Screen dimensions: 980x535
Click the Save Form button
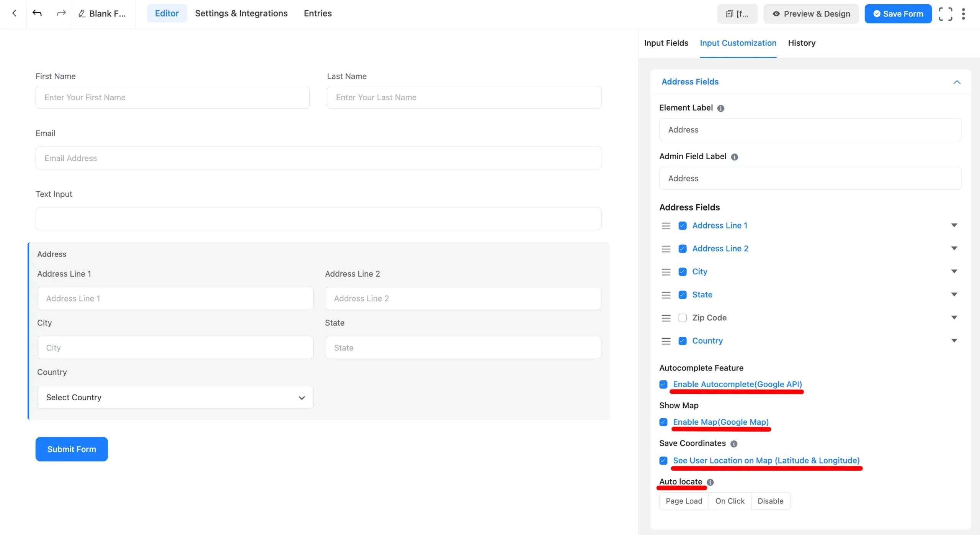tap(898, 14)
